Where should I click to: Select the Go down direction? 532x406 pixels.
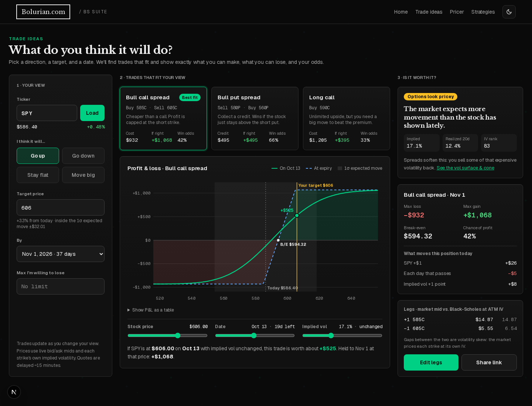[83, 156]
